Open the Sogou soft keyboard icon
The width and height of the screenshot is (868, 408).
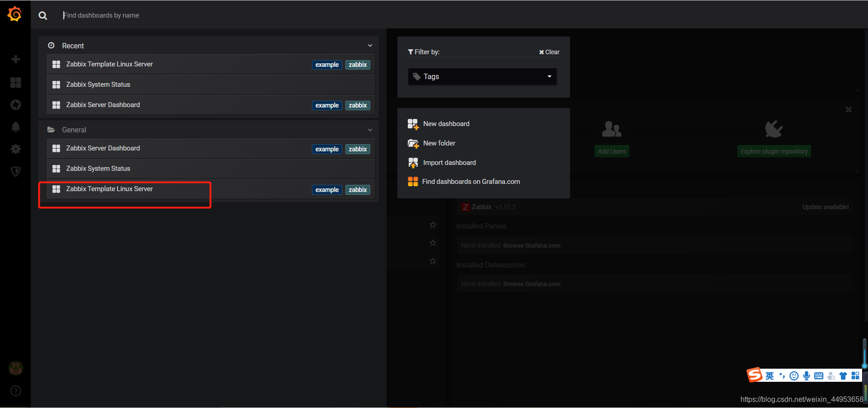[x=819, y=376]
